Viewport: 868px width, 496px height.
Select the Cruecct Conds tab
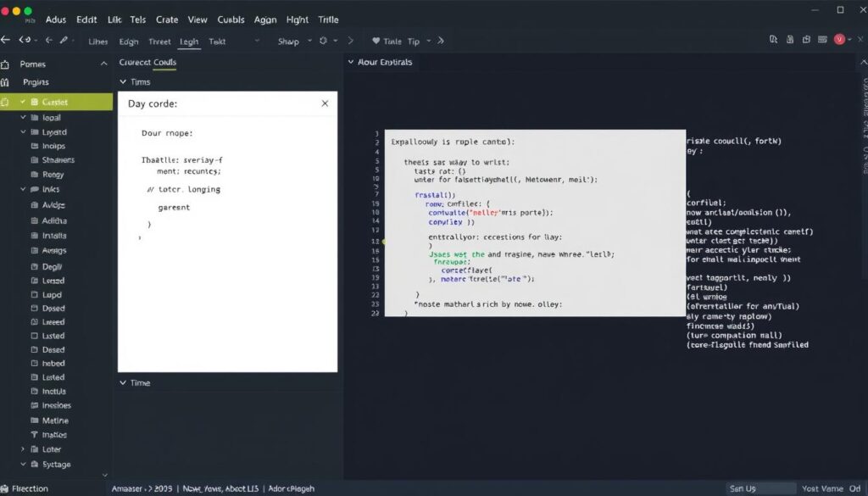(147, 63)
